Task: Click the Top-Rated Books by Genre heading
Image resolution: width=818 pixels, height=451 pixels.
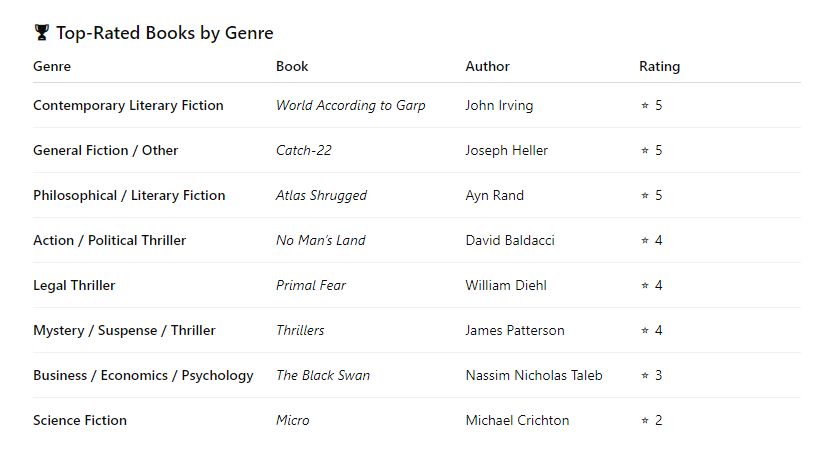Action: [164, 33]
